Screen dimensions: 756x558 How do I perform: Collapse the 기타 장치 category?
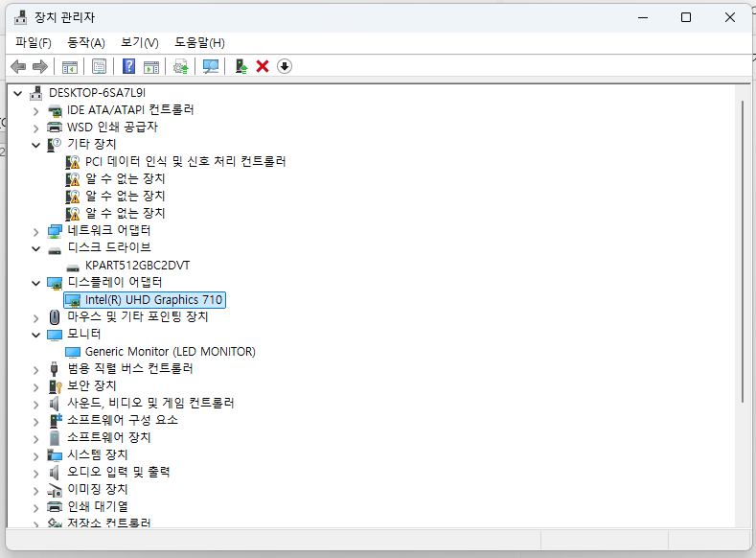coord(36,145)
